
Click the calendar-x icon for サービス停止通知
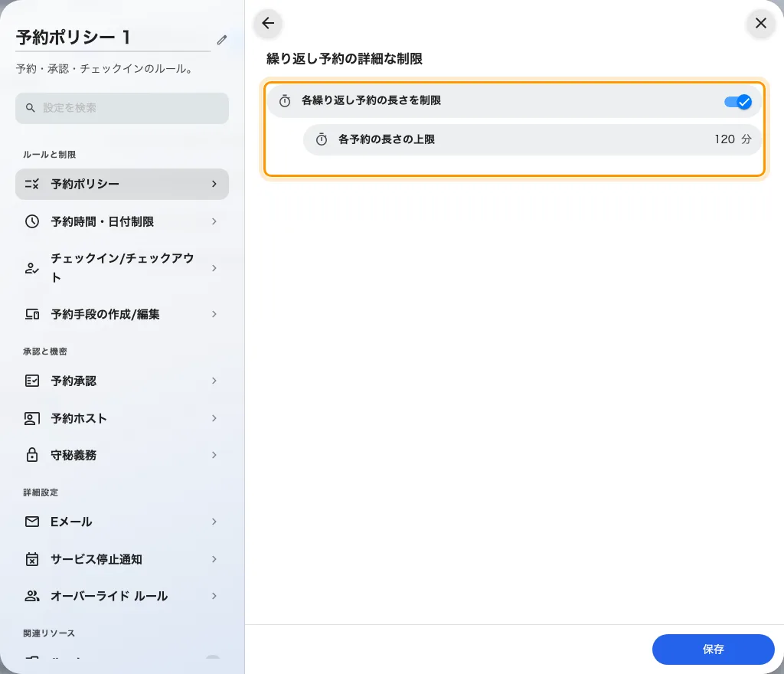pos(32,559)
